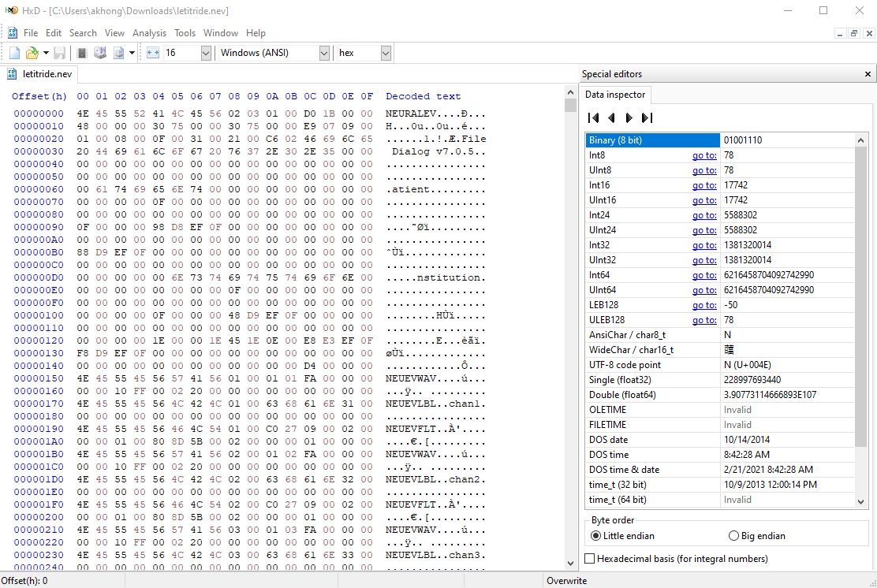
Task: Click the Int32 'go to:' link
Action: (704, 245)
